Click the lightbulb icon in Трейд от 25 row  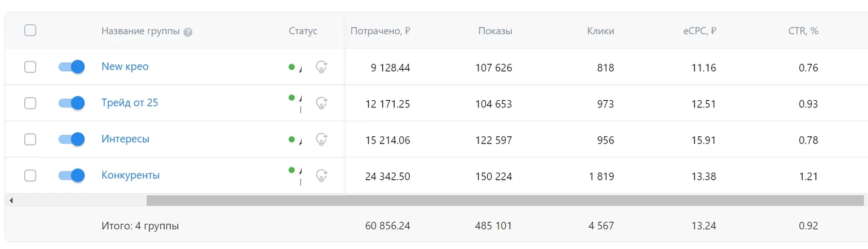(x=321, y=103)
